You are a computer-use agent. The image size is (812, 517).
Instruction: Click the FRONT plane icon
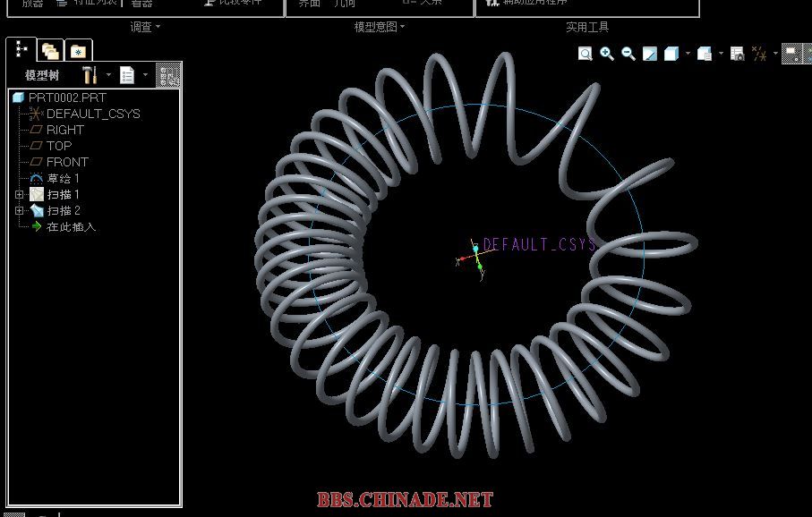(36, 162)
